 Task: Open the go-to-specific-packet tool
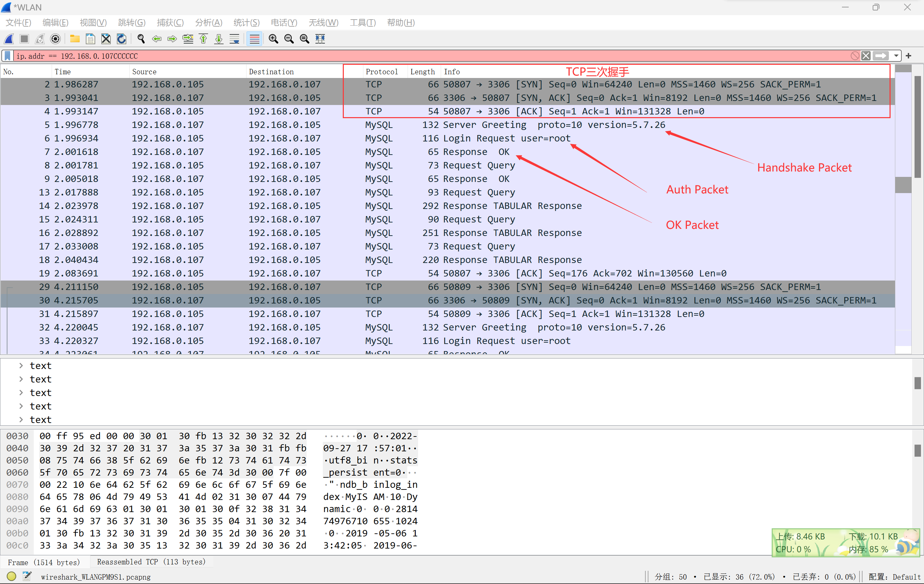coord(188,39)
